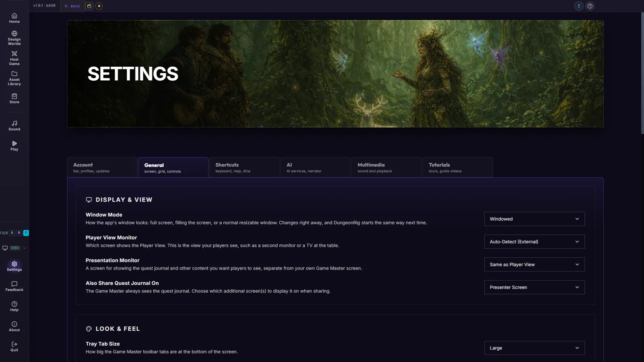Open the Sound panel

tap(14, 125)
